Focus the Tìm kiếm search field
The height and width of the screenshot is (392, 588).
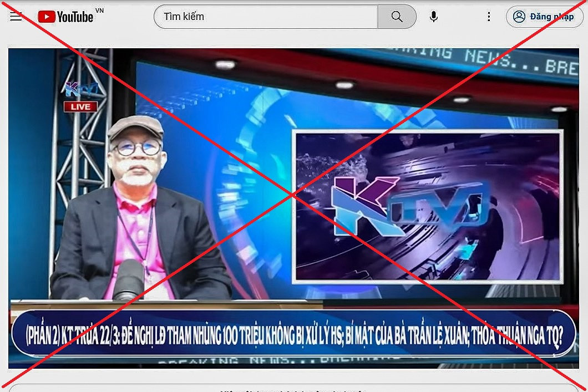coord(266,17)
